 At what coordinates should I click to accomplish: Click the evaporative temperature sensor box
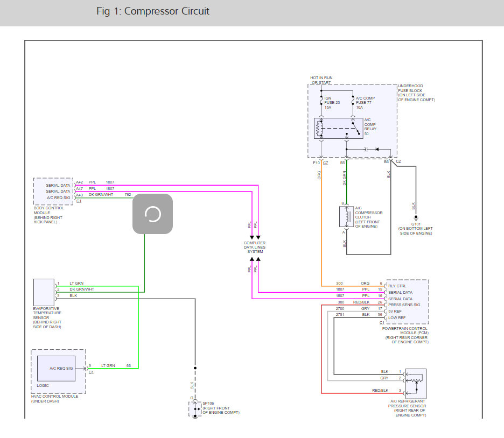click(44, 292)
